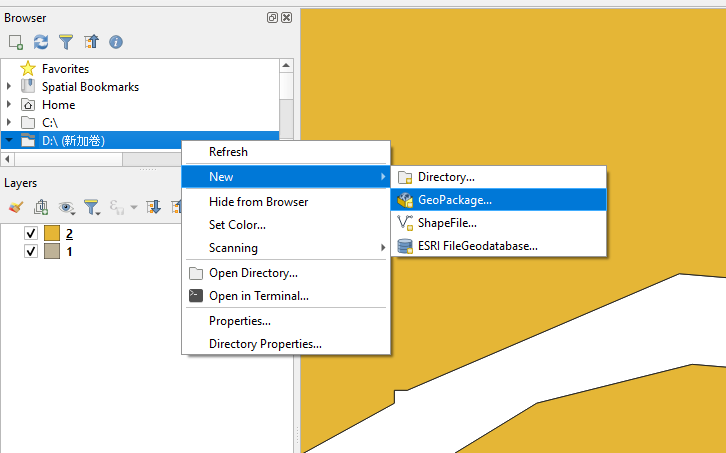The width and height of the screenshot is (726, 453).
Task: Choose Refresh from the context menu
Action: coord(286,152)
